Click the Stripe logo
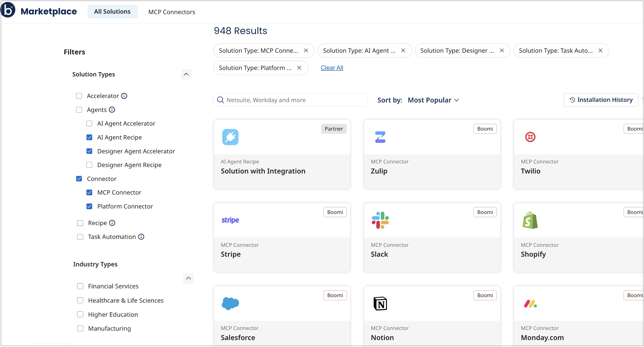Screen dimensions: 644x347 click(x=230, y=220)
